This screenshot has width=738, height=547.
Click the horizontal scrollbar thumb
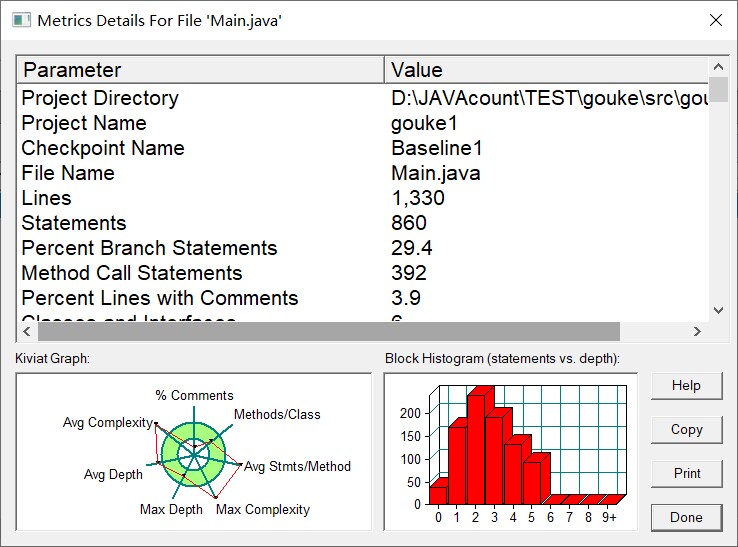point(329,331)
